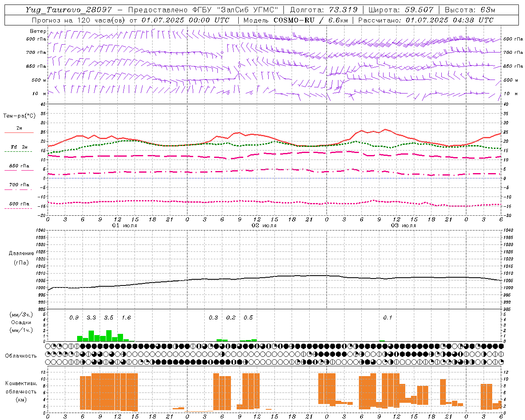Select precipitation value '1.6'
This screenshot has width=525, height=420.
[126, 317]
